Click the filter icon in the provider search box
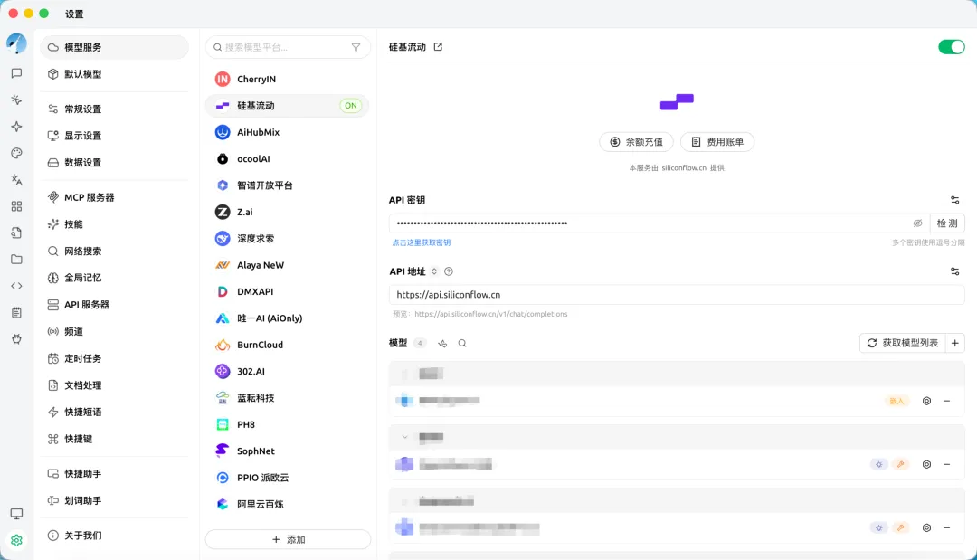 click(356, 47)
